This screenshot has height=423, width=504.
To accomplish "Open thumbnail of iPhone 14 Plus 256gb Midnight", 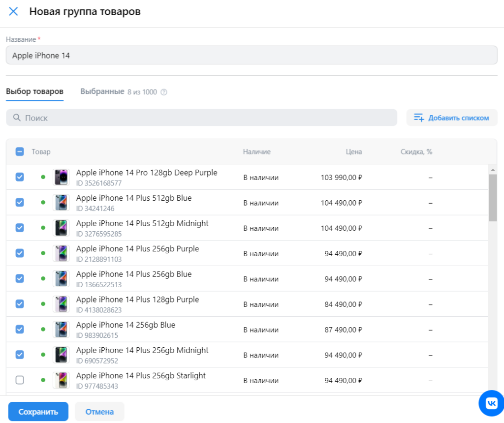I will point(61,355).
